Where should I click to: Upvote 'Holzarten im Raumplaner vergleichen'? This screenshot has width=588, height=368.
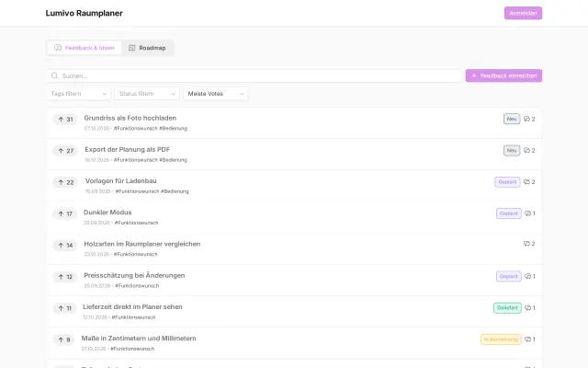65,246
